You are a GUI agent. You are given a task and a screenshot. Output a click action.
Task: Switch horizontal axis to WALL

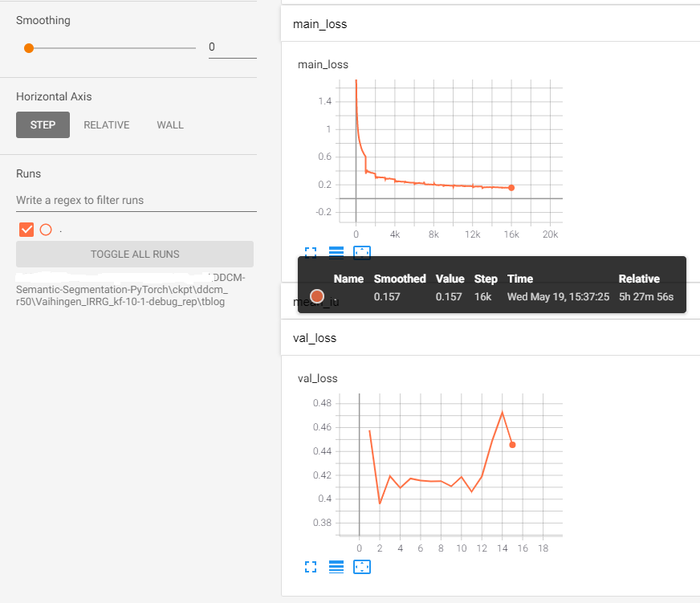click(170, 124)
